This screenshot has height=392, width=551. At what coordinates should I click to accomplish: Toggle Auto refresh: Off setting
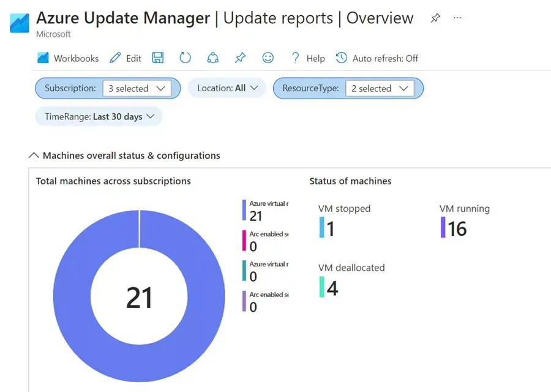pyautogui.click(x=377, y=58)
